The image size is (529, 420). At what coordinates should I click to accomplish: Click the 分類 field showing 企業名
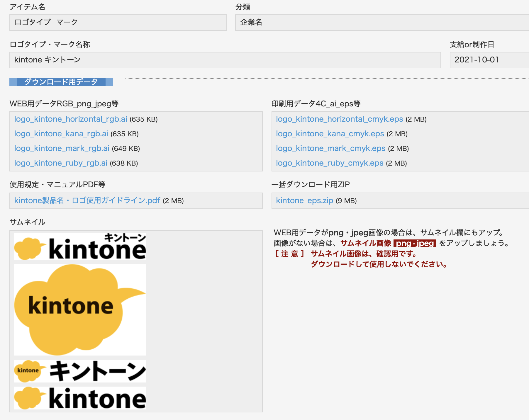point(382,23)
